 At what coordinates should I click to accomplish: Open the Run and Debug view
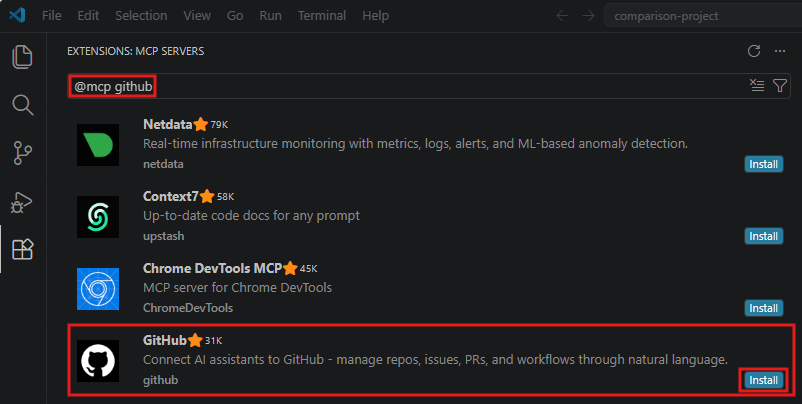click(22, 202)
